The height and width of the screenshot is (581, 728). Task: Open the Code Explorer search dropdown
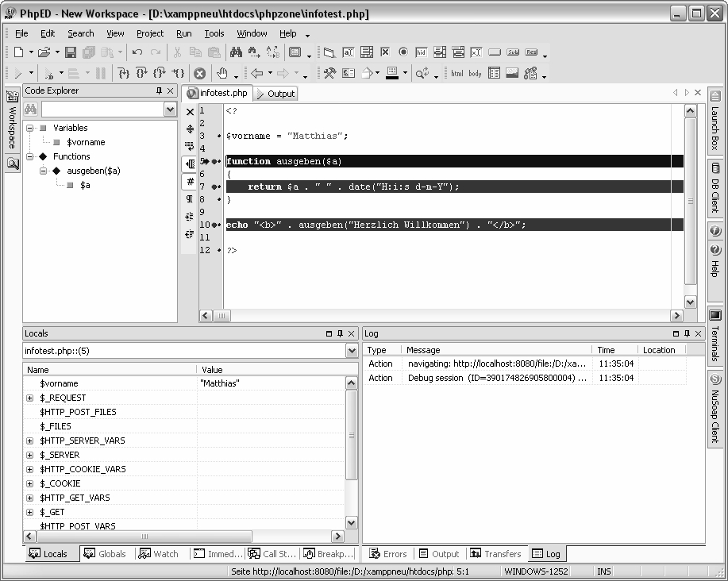(x=170, y=110)
